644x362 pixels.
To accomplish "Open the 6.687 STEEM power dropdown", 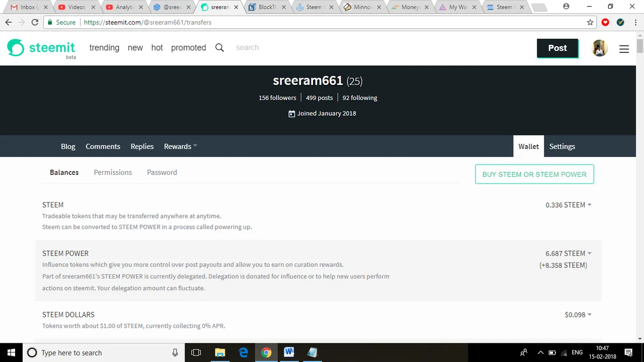I will coord(569,253).
